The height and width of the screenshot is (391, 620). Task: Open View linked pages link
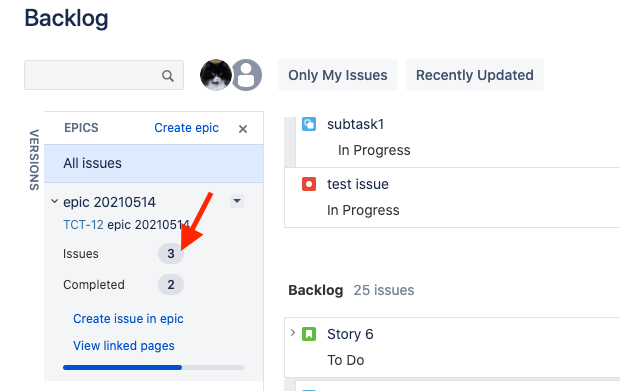124,346
